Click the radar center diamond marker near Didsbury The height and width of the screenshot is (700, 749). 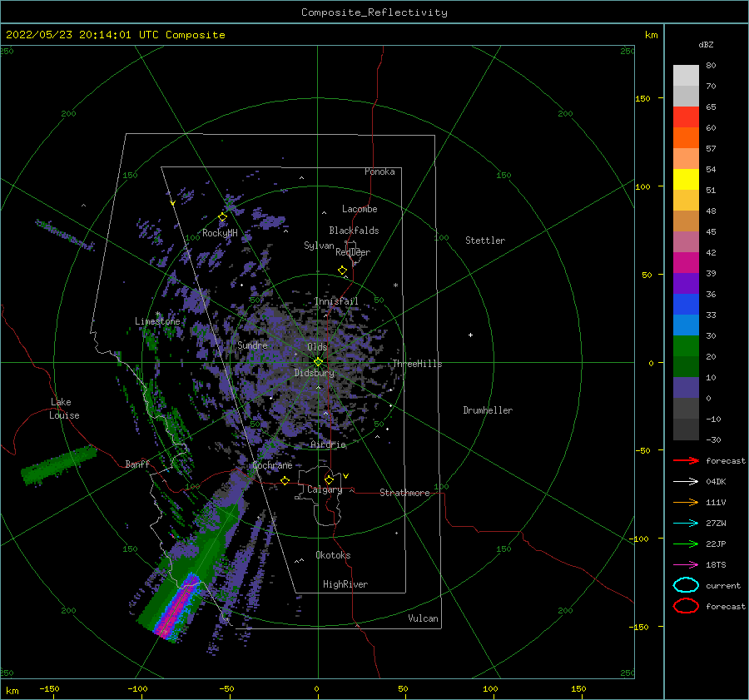click(318, 362)
